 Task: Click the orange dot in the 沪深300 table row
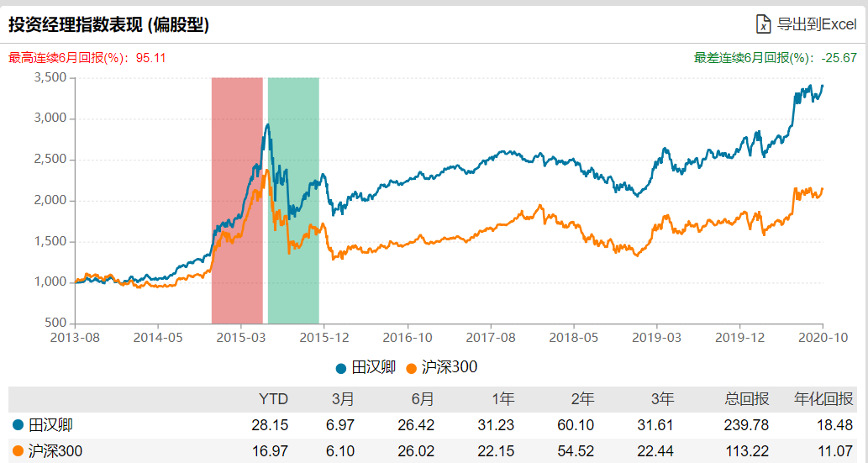point(17,453)
